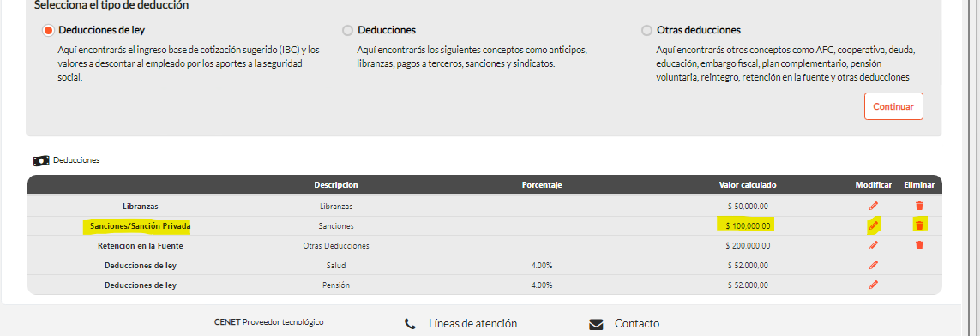Image resolution: width=980 pixels, height=336 pixels.
Task: Choose the Deducciones radio button
Action: [347, 30]
